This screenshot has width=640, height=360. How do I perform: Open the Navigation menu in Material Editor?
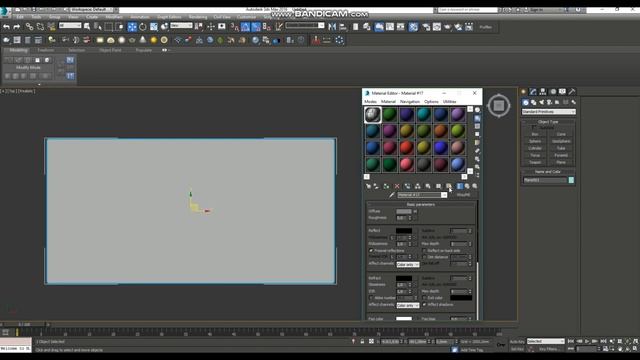410,102
